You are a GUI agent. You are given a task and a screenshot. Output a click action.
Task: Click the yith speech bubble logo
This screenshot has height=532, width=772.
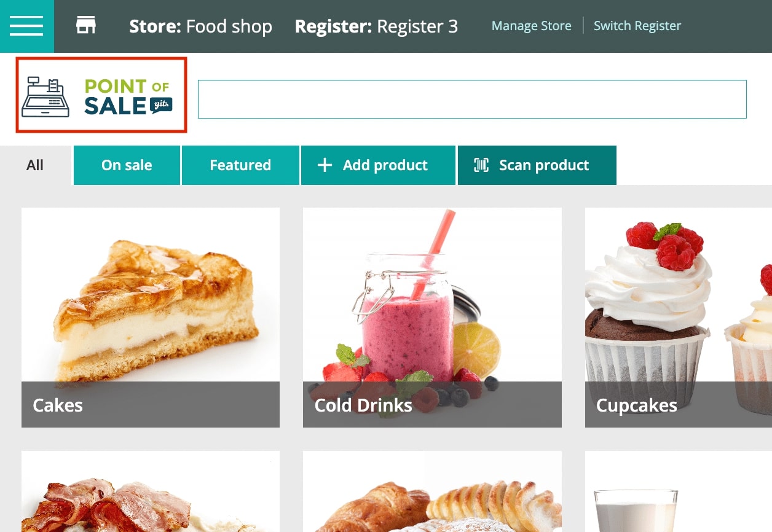pyautogui.click(x=161, y=105)
